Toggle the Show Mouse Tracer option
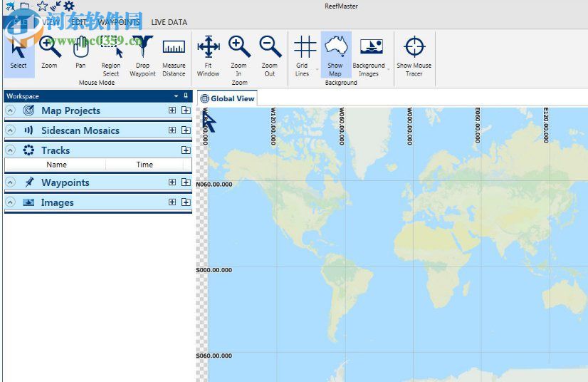 coord(414,56)
